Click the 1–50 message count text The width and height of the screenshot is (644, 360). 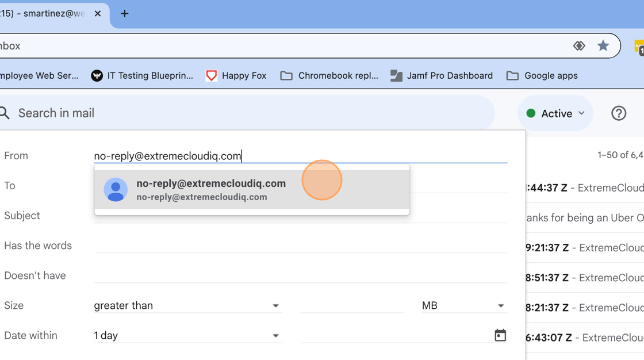[620, 155]
